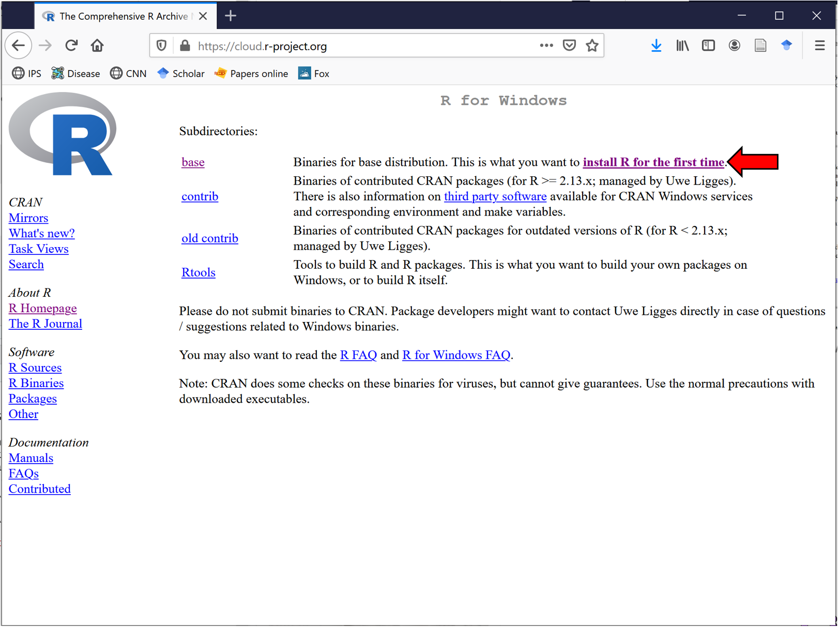Image resolution: width=840 pixels, height=627 pixels.
Task: Open the Packages link
Action: point(33,399)
